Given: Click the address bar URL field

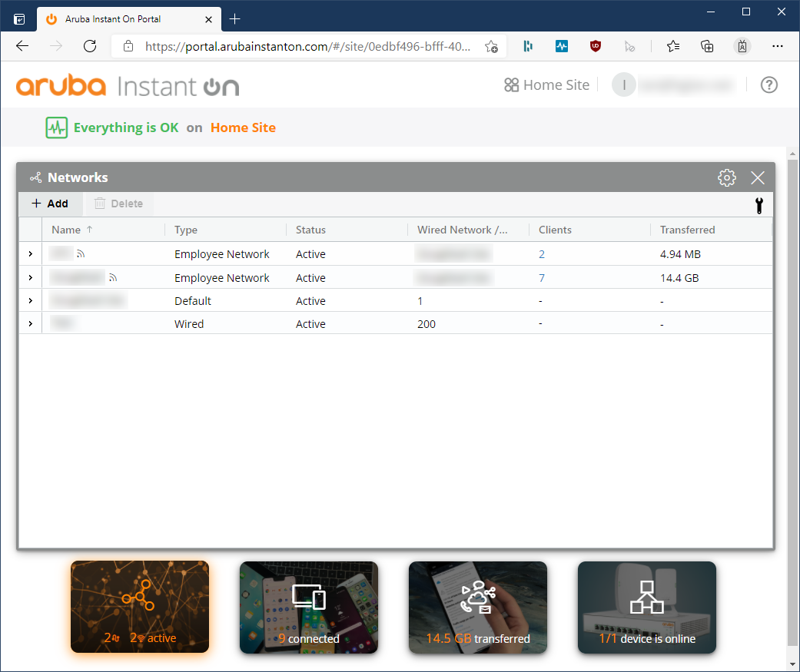Looking at the screenshot, I should point(307,46).
